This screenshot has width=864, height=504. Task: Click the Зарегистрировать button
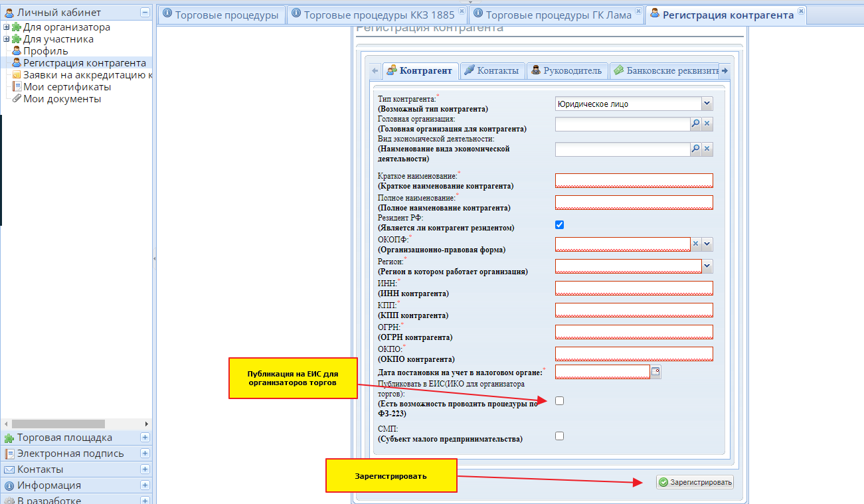[x=695, y=483]
